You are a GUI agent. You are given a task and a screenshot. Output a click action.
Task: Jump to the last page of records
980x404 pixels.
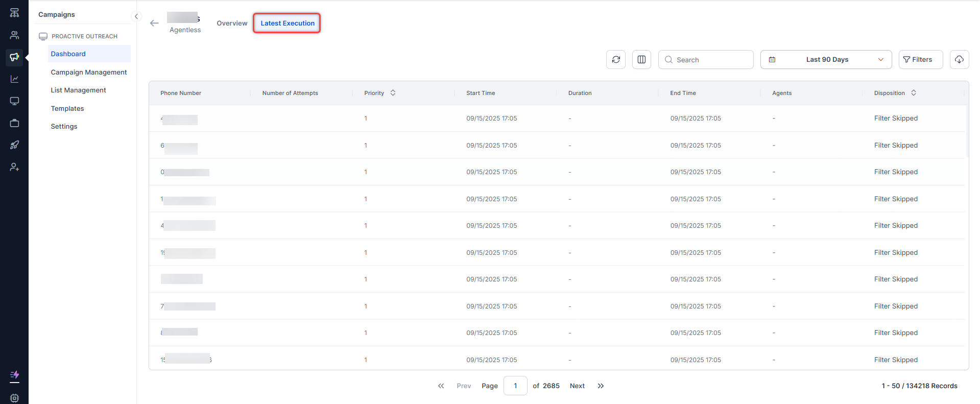[601, 386]
